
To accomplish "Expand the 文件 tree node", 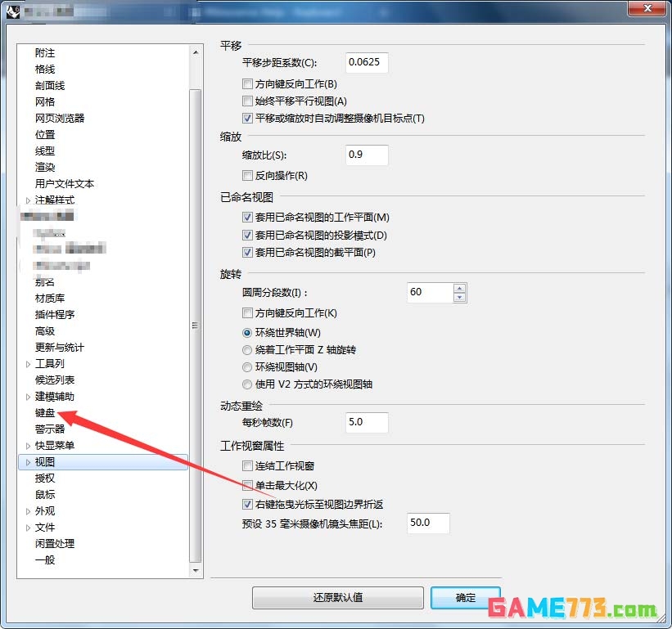I will point(28,528).
